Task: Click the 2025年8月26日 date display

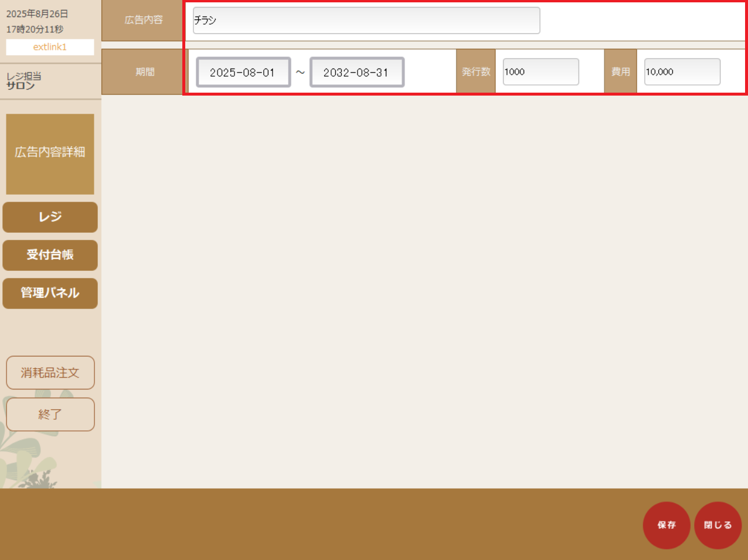Action: [x=37, y=13]
